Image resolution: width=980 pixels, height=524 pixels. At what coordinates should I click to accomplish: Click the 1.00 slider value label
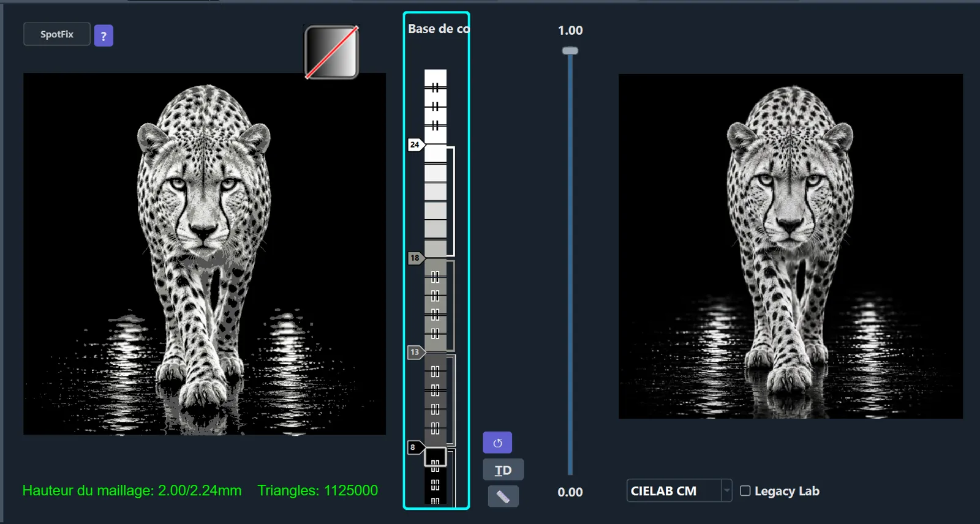[x=570, y=31]
